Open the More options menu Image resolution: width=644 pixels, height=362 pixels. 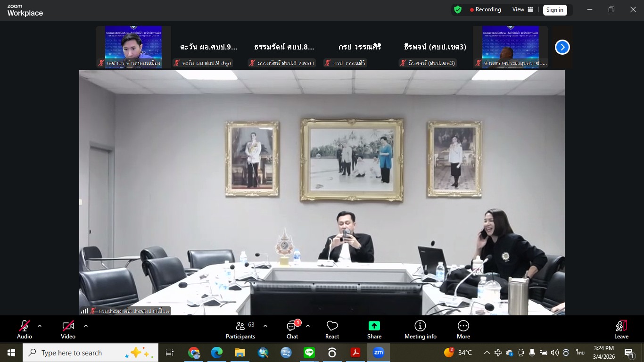[463, 329]
